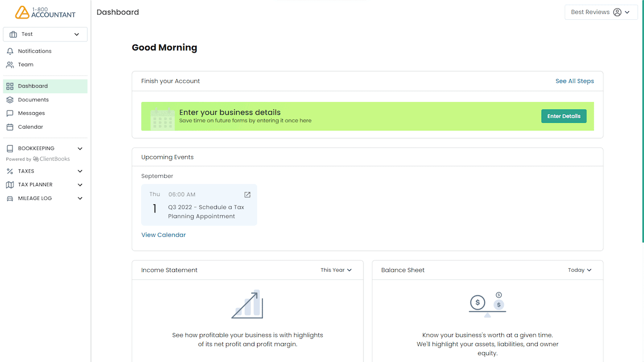Open the Best Reviews account menu
The image size is (644, 362).
601,12
